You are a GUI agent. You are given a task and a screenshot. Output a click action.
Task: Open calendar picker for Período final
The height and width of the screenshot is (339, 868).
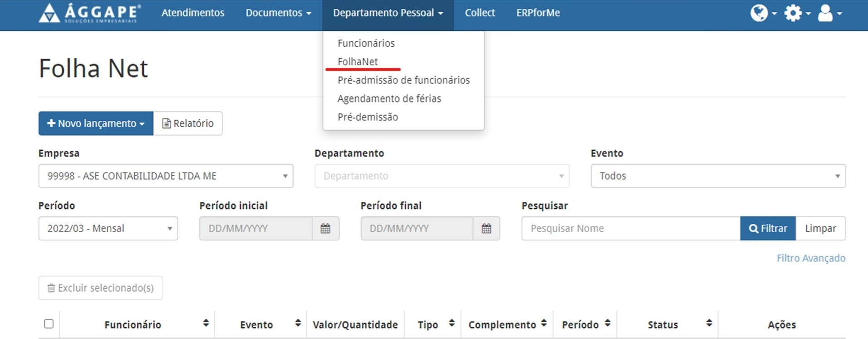[486, 228]
